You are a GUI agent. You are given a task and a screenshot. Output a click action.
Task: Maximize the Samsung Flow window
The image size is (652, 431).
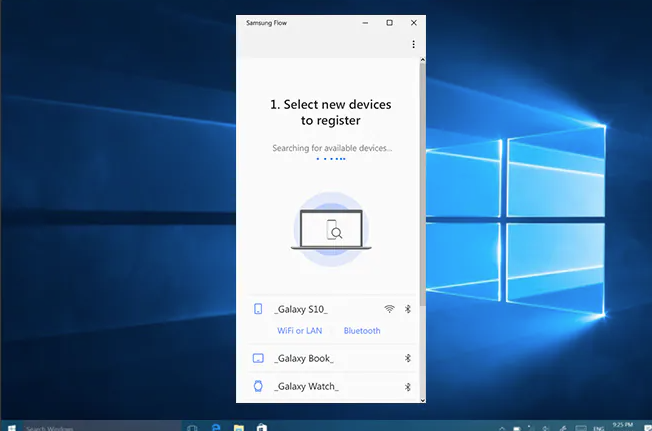click(389, 22)
